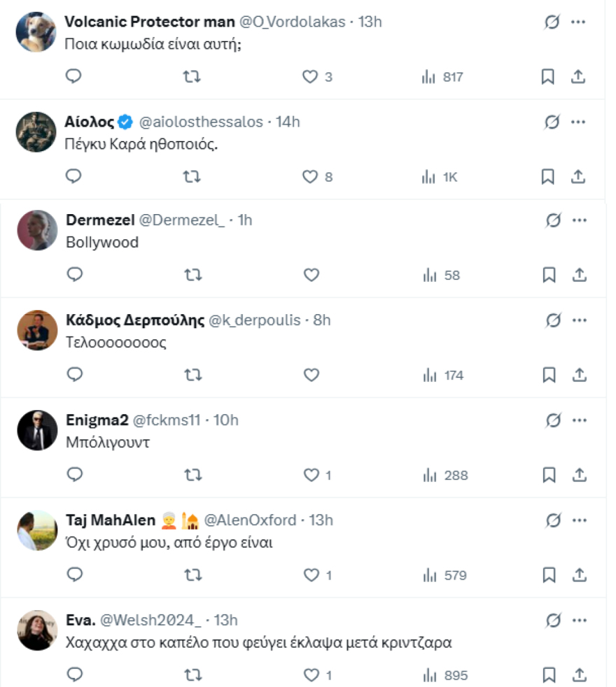This screenshot has width=616, height=687.
Task: Like Κάδμος Δερπούλης's tweet
Action: tap(311, 375)
